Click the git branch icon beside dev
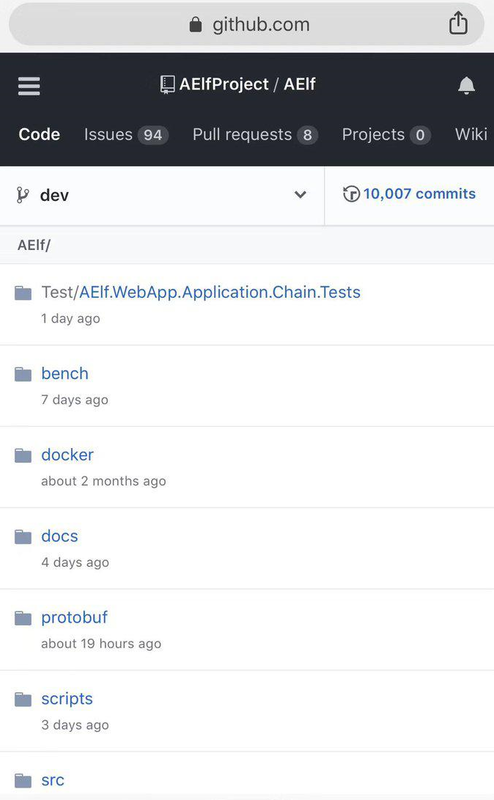Image resolution: width=494 pixels, height=800 pixels. [22, 195]
